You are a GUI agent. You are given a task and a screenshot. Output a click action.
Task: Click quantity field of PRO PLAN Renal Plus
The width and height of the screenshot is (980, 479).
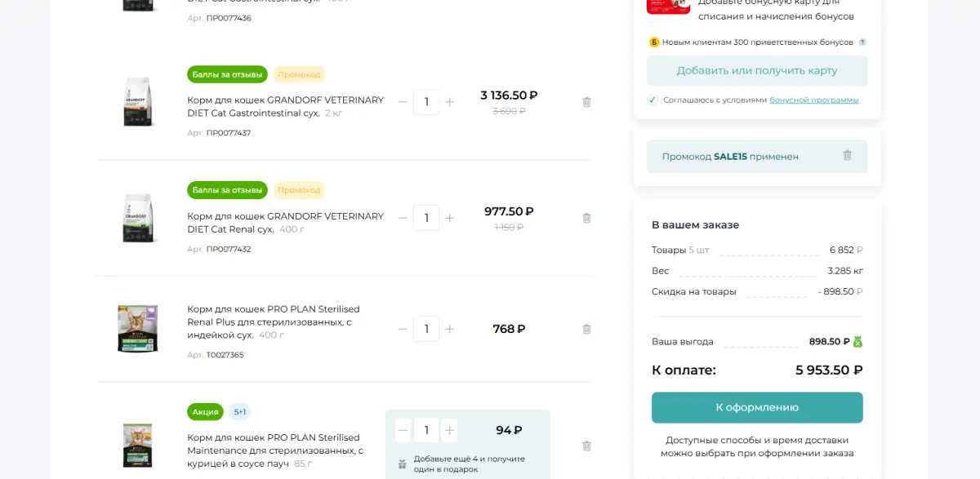pos(426,329)
